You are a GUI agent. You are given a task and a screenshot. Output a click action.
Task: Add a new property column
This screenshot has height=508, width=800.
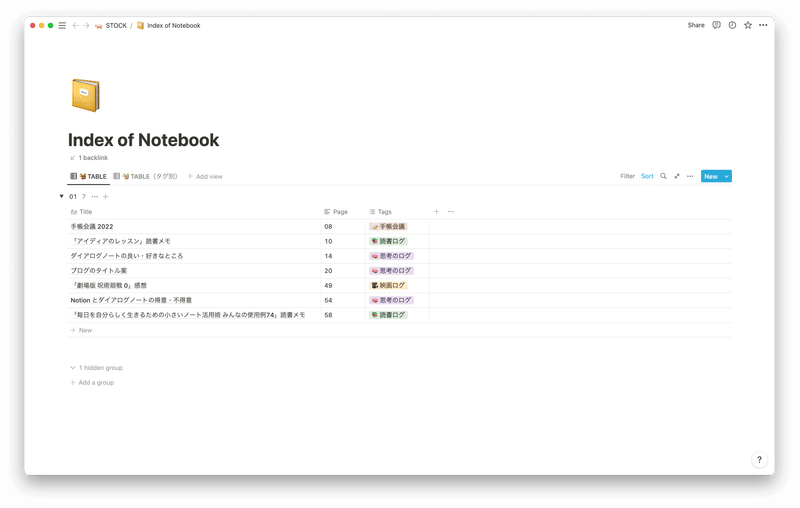point(436,212)
